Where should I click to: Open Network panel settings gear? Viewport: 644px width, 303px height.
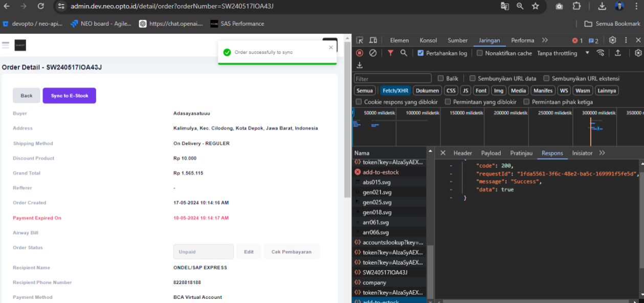[x=638, y=53]
